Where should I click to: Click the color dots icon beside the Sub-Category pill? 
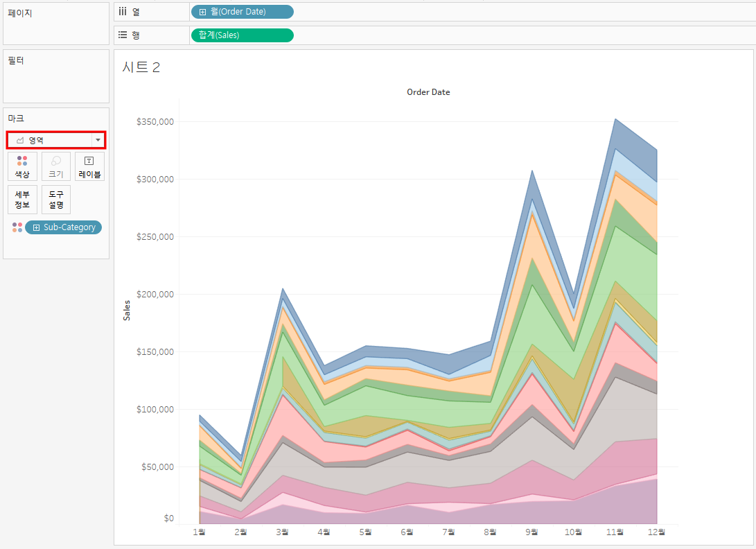[17, 227]
